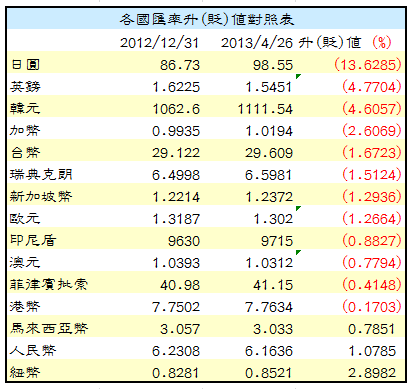This screenshot has width=407, height=389.
Task: Click the cell with value 1.5451
Action: coord(269,87)
